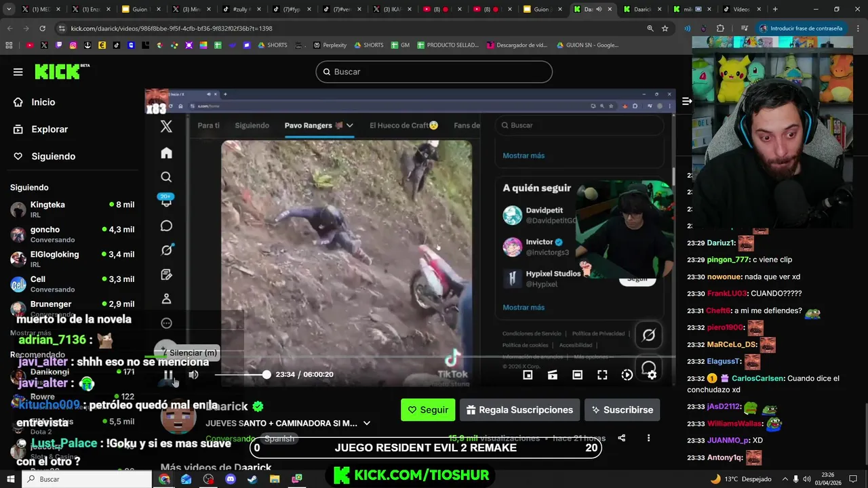This screenshot has width=868, height=488.
Task: Open miniplayer mode icon in player
Action: [528, 375]
